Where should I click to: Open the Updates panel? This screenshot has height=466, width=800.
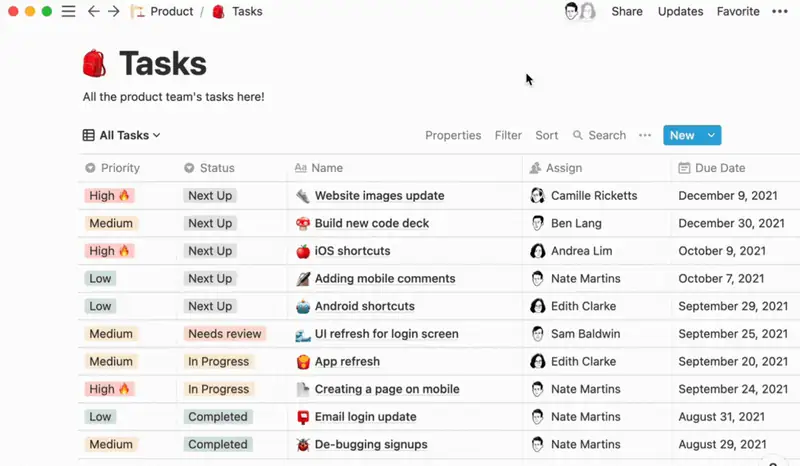pos(680,11)
